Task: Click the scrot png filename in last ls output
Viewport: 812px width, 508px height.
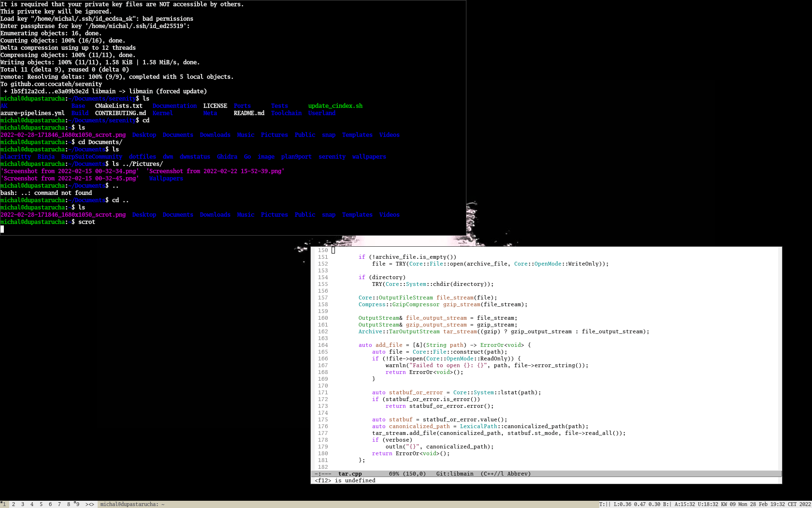Action: click(63, 215)
